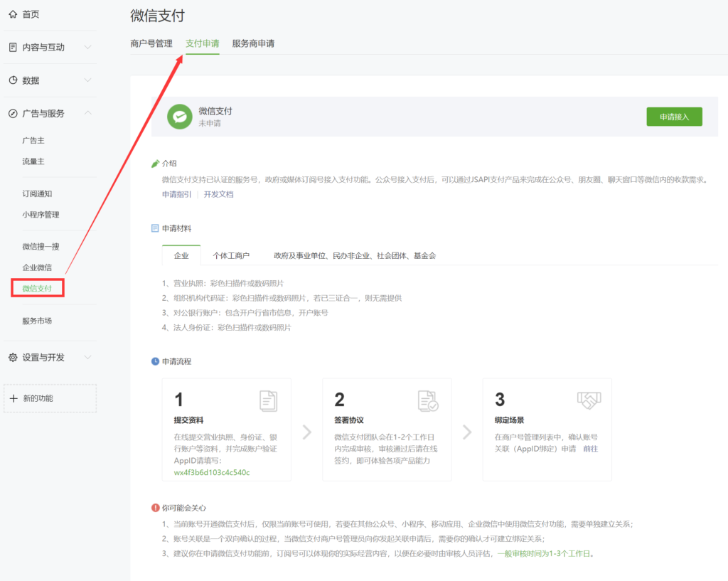Click the signed document icon in step 2

[x=428, y=401]
